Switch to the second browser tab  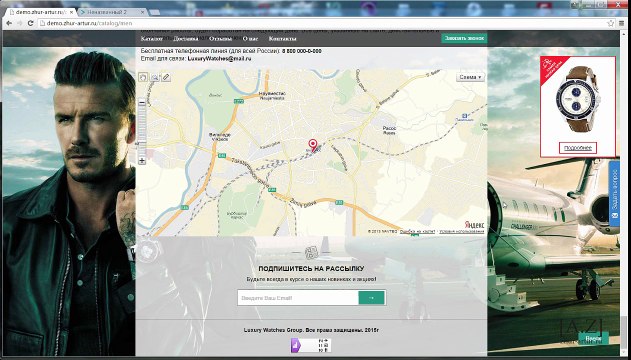111,12
